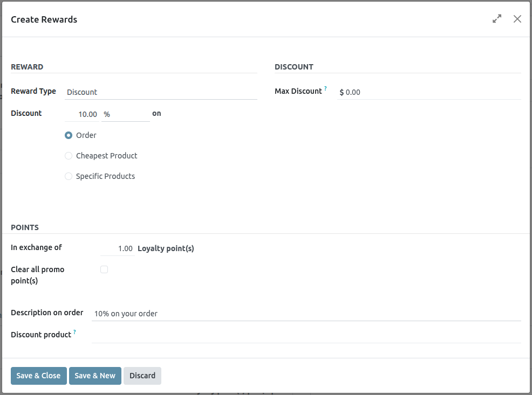The image size is (532, 395).
Task: Click the Description on order text field
Action: 305,313
